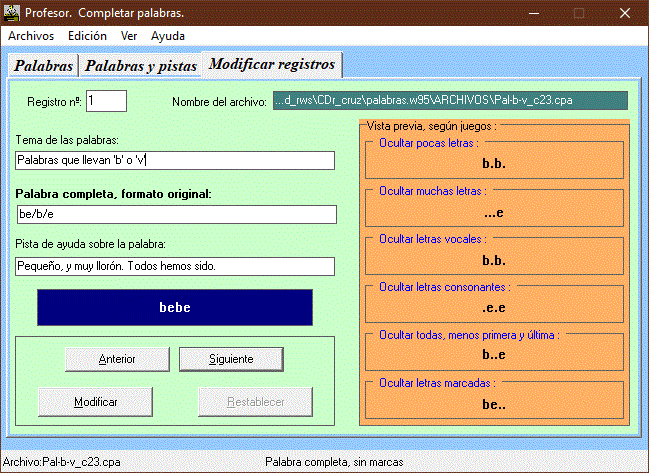Open the Ver menu

[x=129, y=36]
